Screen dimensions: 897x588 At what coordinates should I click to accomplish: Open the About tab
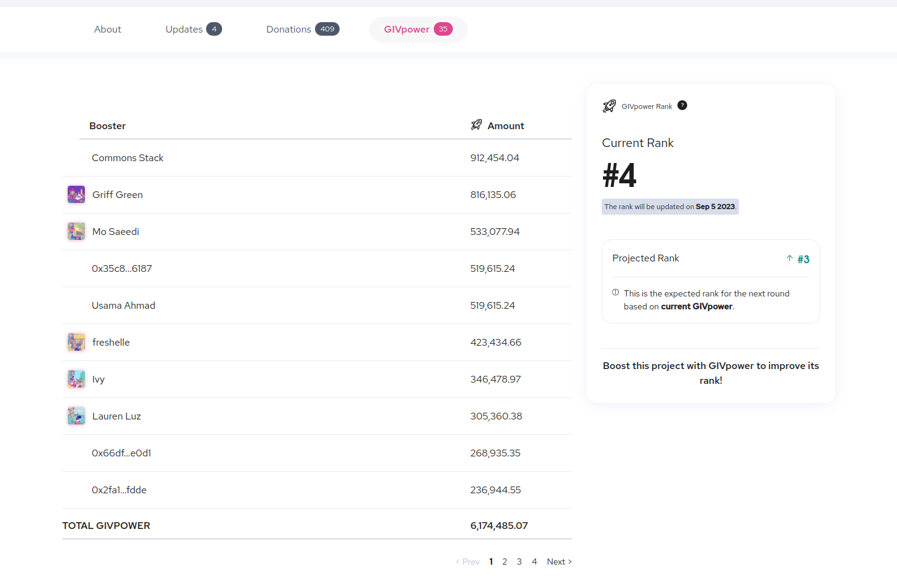(x=108, y=30)
